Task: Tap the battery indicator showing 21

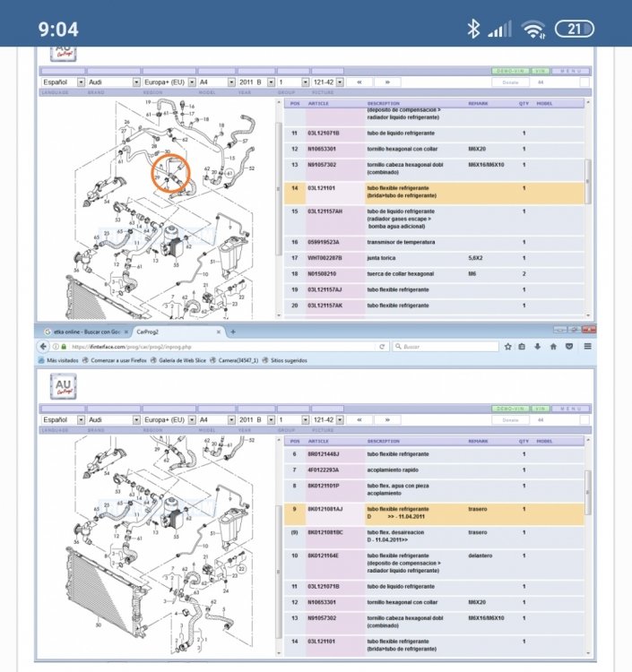Action: 575,30
